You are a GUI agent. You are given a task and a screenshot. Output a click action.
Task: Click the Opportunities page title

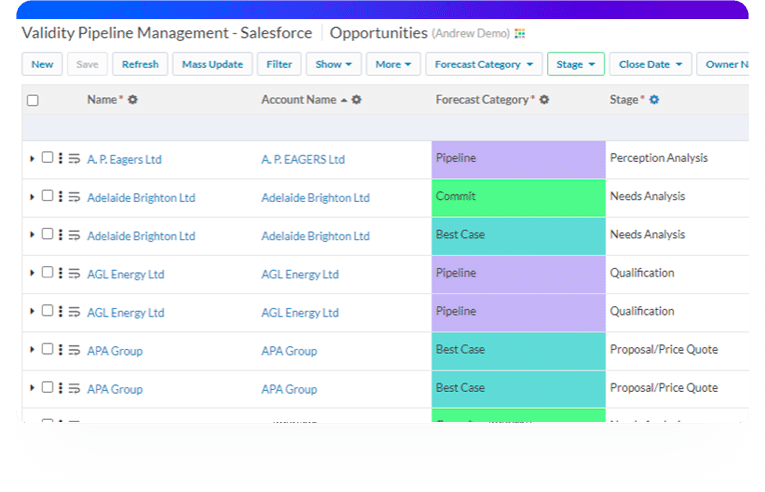(x=379, y=33)
